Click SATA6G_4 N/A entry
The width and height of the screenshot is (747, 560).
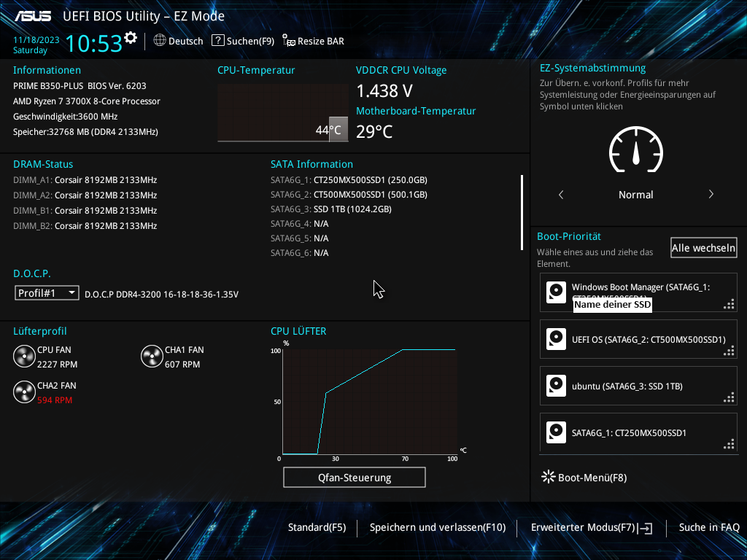coord(300,224)
